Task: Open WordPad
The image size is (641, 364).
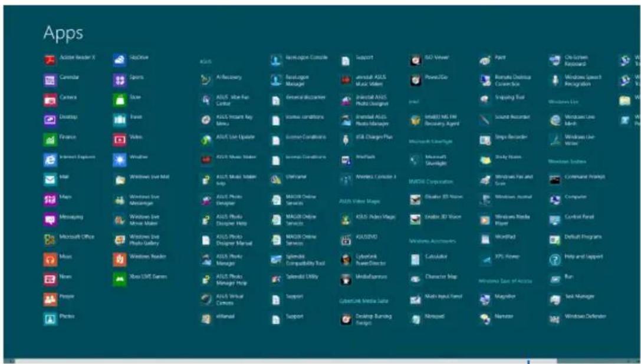Action: (498, 239)
